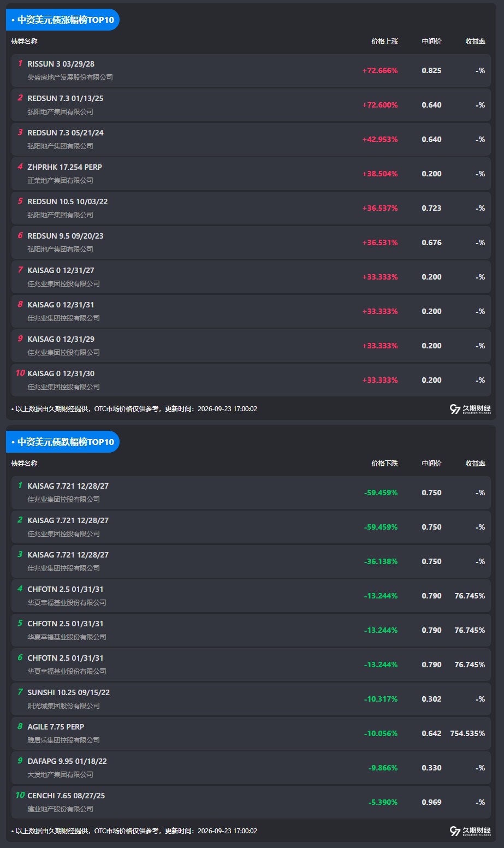
Task: Select the +72.666% price change value
Action: [380, 70]
